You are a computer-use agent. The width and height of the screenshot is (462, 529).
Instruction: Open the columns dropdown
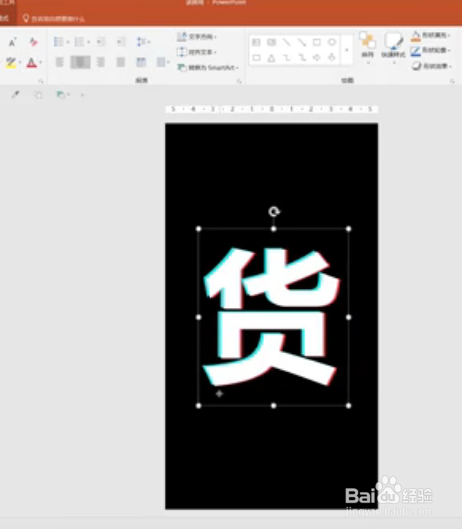tap(163, 62)
